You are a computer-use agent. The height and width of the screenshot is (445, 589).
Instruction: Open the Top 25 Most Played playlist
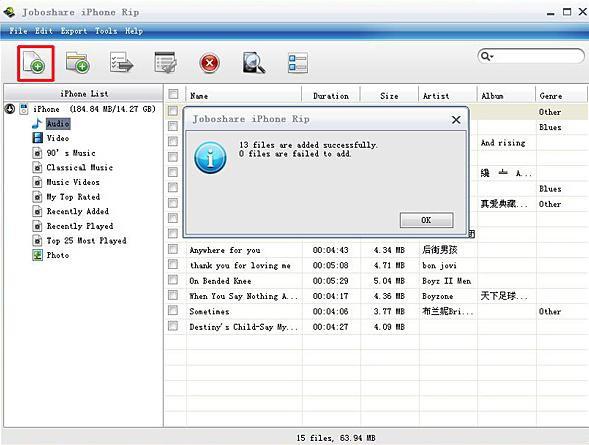pos(86,241)
